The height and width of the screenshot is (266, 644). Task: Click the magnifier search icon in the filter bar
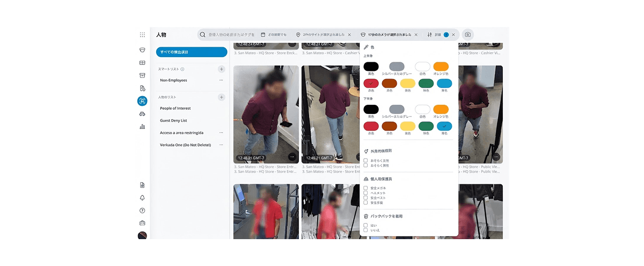point(202,34)
